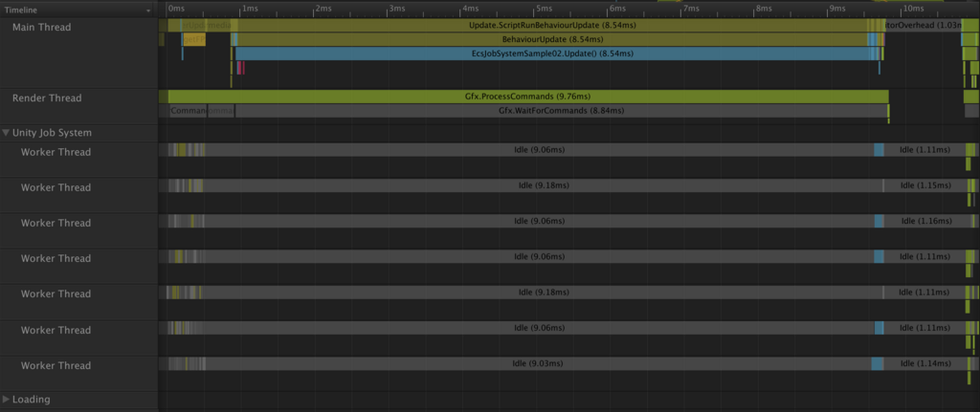
Task: Click the 10ms mark on time ruler
Action: (x=912, y=9)
